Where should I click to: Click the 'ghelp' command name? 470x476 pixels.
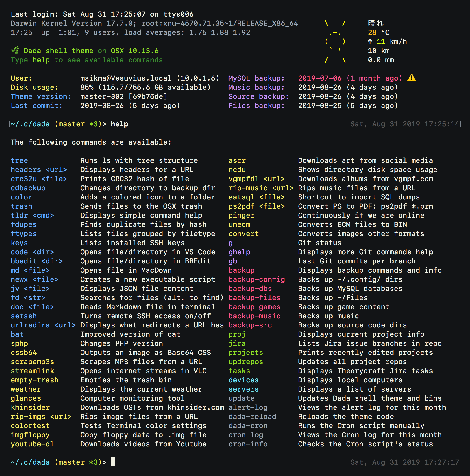(239, 252)
